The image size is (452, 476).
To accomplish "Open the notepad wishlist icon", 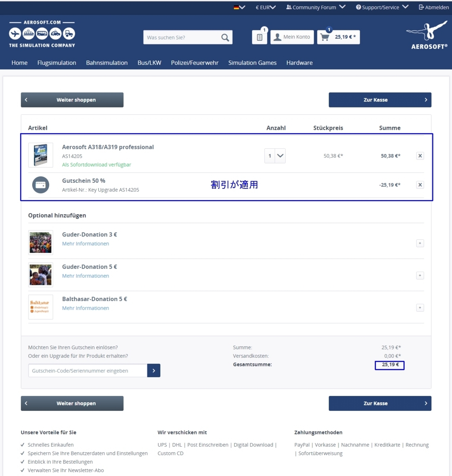I will pos(260,37).
